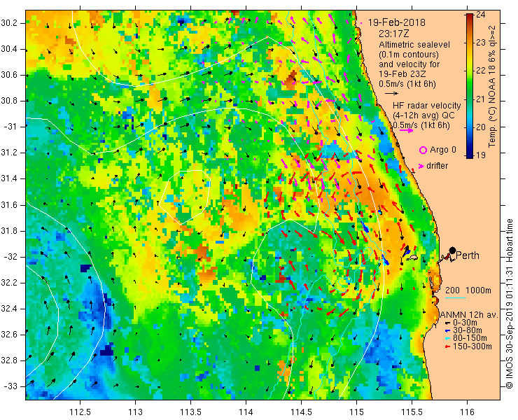The image size is (518, 420).
Task: Click the Perth city marker dot
Action: tap(453, 251)
